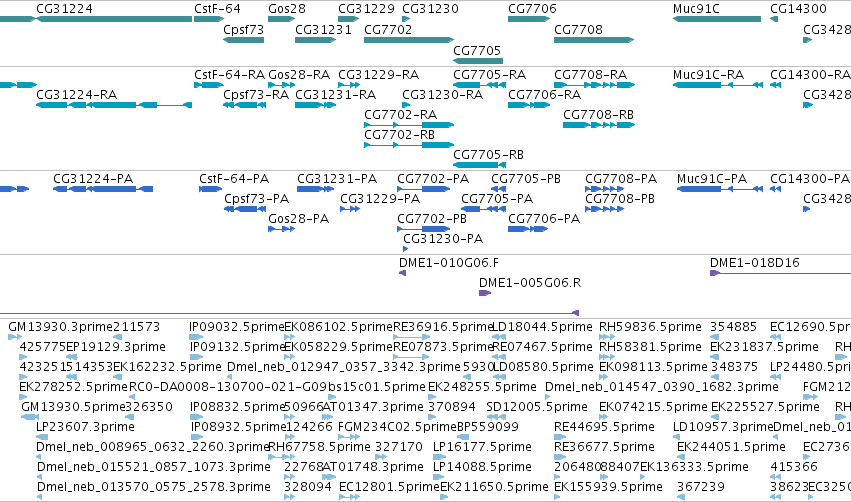Open the CG7706-PA protein glyph
Image resolution: width=851 pixels, height=502 pixels.
(x=528, y=229)
